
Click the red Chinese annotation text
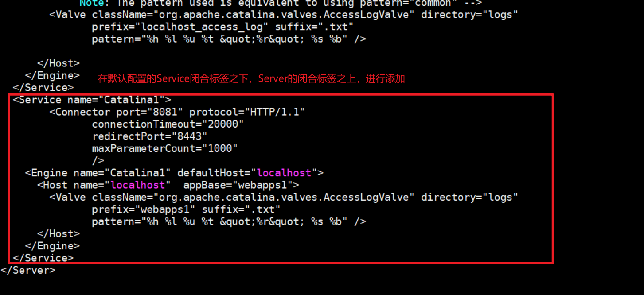coord(251,79)
